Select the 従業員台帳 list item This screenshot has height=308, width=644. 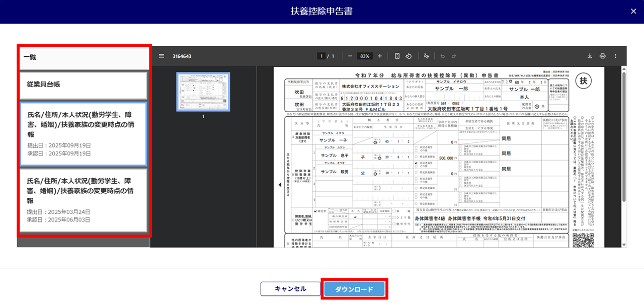[84, 85]
